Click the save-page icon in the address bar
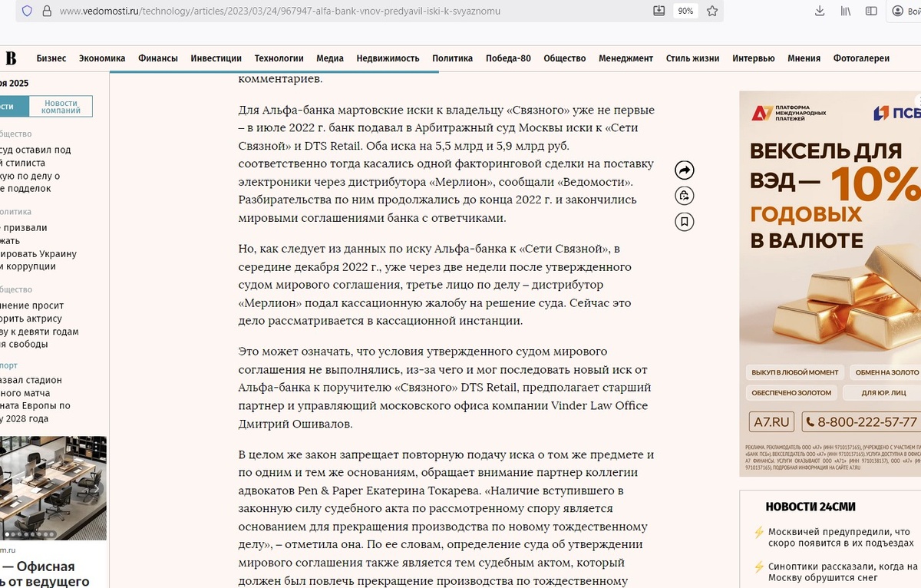The height and width of the screenshot is (588, 921). click(659, 11)
